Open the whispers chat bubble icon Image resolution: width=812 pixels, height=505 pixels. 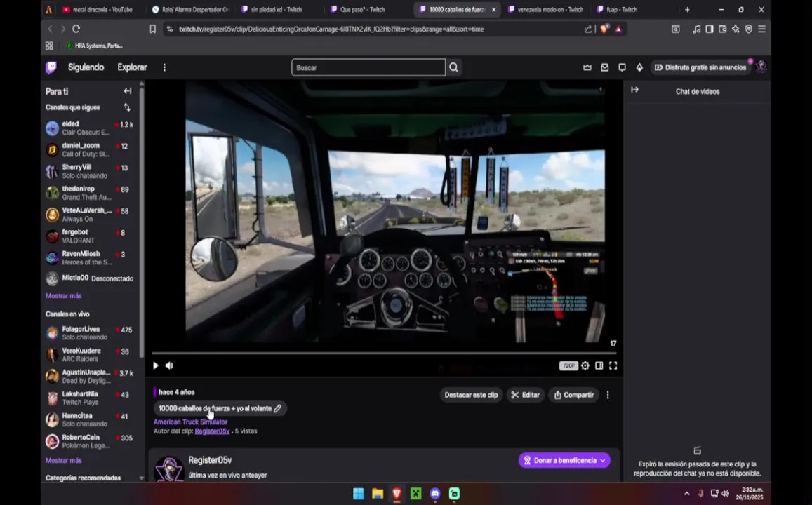622,67
